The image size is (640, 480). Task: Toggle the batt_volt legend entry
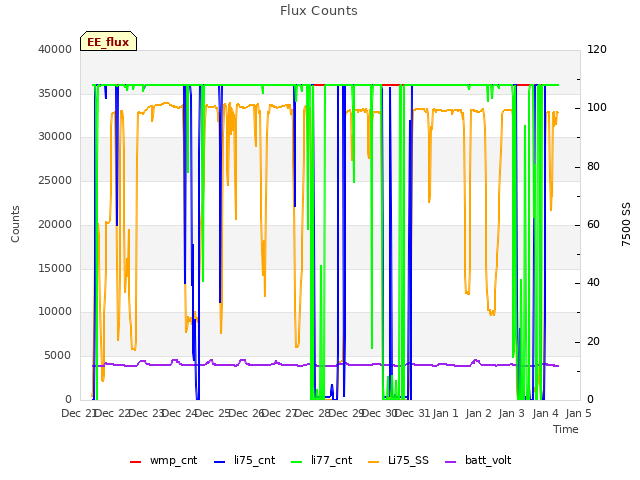478,460
